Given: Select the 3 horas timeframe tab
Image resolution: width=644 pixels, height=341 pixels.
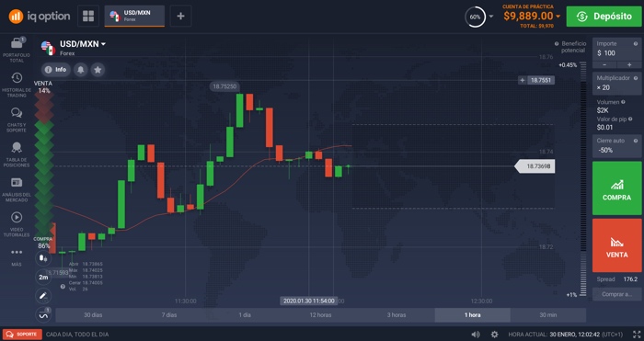Looking at the screenshot, I should (x=397, y=315).
